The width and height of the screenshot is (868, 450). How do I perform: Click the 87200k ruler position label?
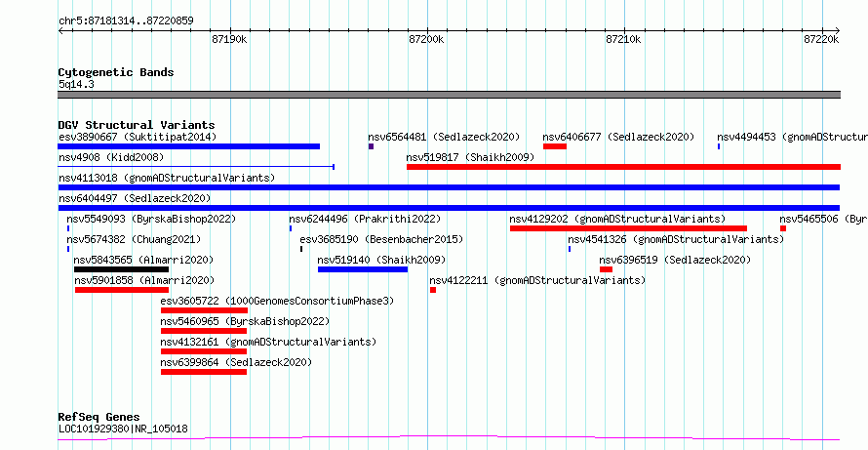(x=427, y=39)
